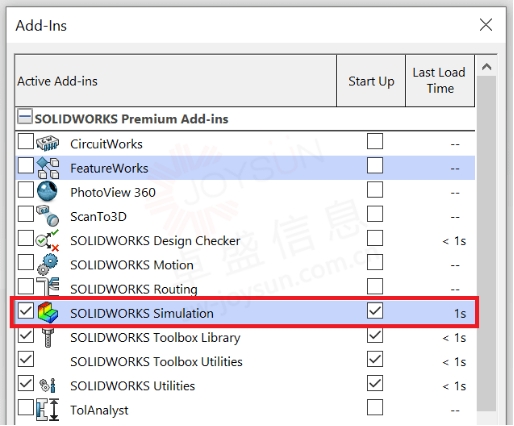The height and width of the screenshot is (426, 514).
Task: Select the SOLIDWORKS Utilities label
Action: tap(133, 386)
